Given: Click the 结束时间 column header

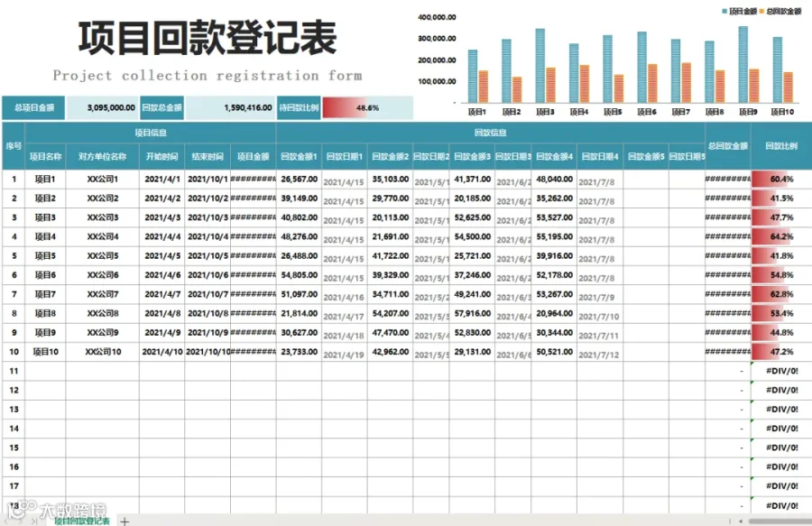Looking at the screenshot, I should click(208, 156).
